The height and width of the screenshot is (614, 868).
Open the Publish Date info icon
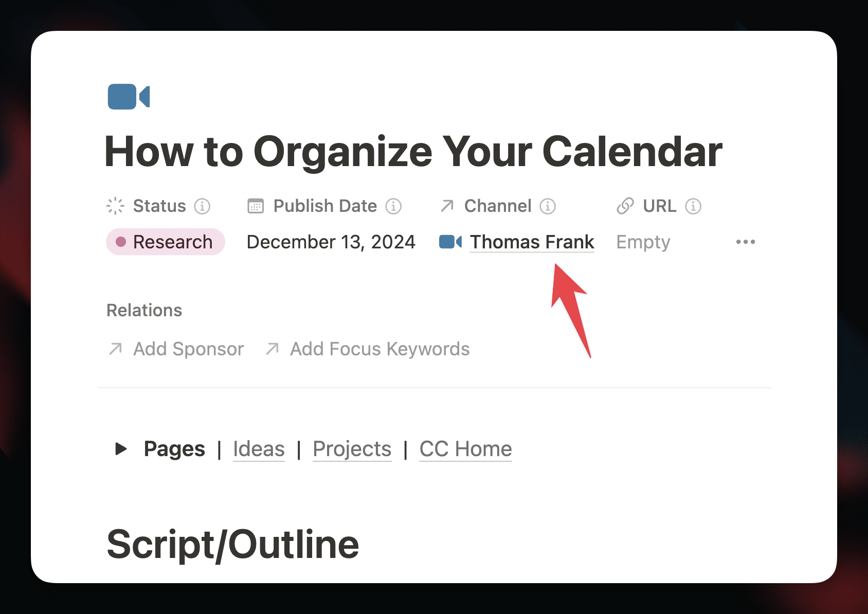point(393,206)
